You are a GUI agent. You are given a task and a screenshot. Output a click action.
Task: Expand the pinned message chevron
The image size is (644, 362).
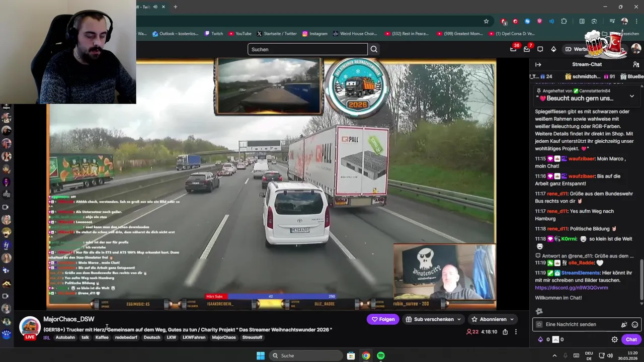coord(632,96)
